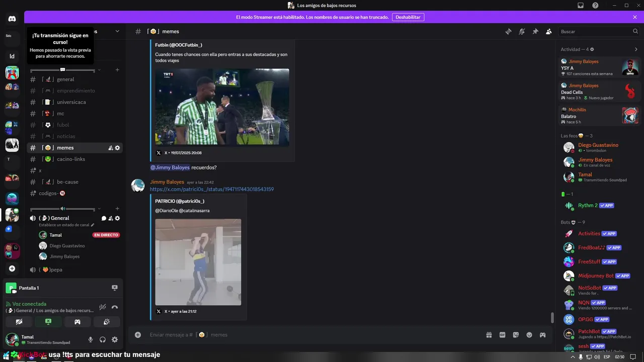
Task: Invite people to memes channel
Action: click(110, 148)
